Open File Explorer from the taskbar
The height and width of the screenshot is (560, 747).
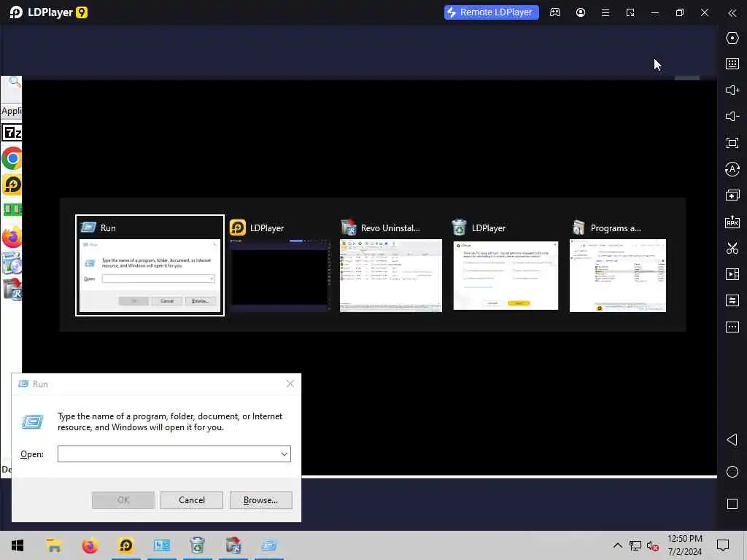click(54, 545)
